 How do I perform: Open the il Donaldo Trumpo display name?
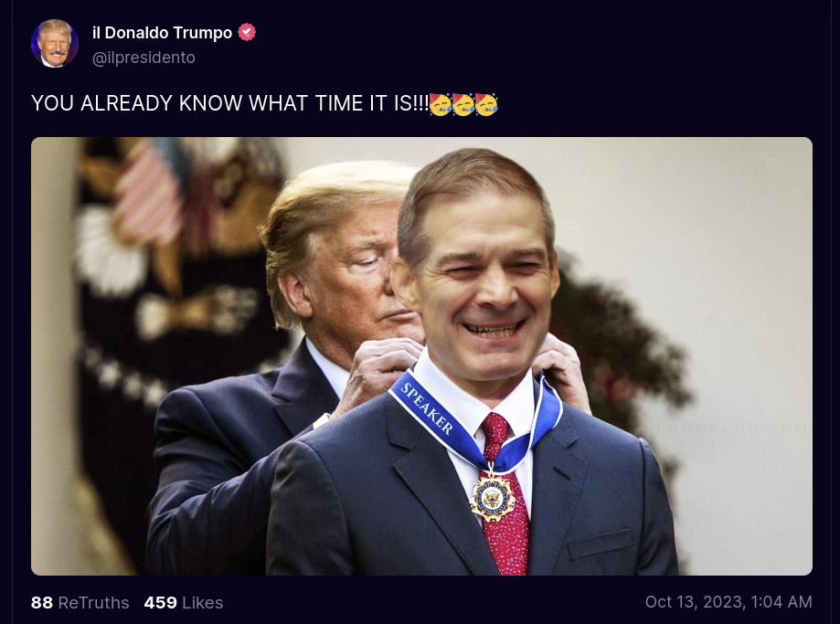click(163, 33)
